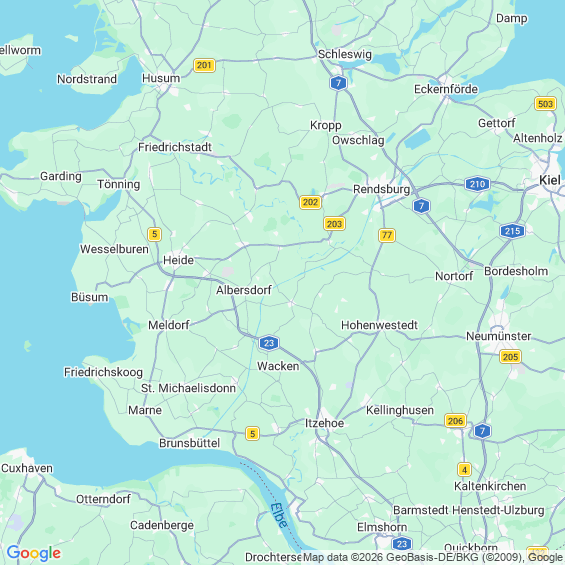565x565 pixels.
Task: Select the Brunsbüttel label
Action: (x=190, y=443)
